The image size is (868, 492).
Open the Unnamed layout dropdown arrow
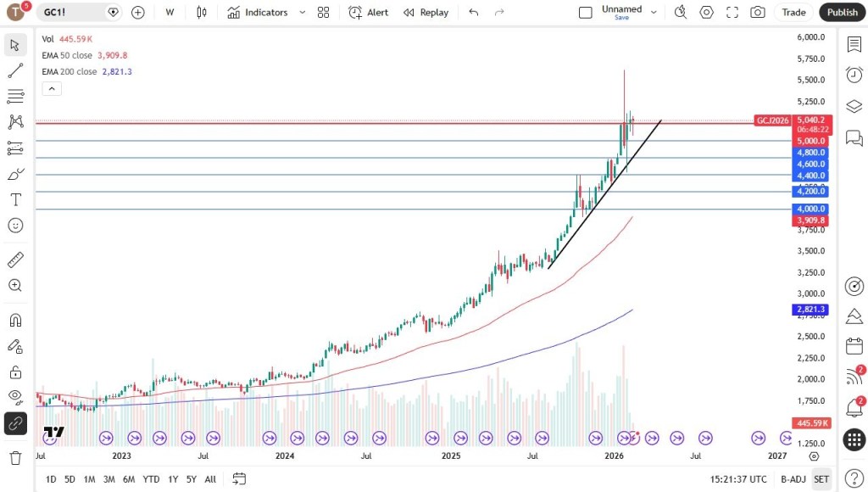click(x=653, y=12)
